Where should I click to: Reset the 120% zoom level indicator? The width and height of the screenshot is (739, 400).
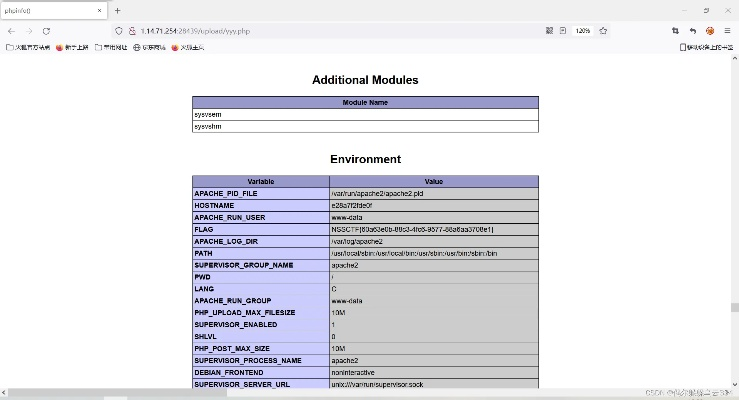pyautogui.click(x=583, y=31)
